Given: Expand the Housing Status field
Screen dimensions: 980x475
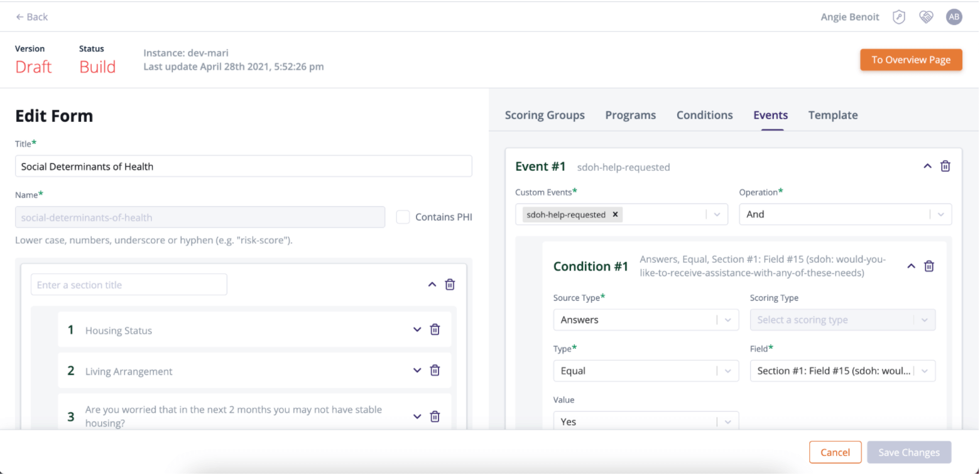Looking at the screenshot, I should [x=416, y=329].
